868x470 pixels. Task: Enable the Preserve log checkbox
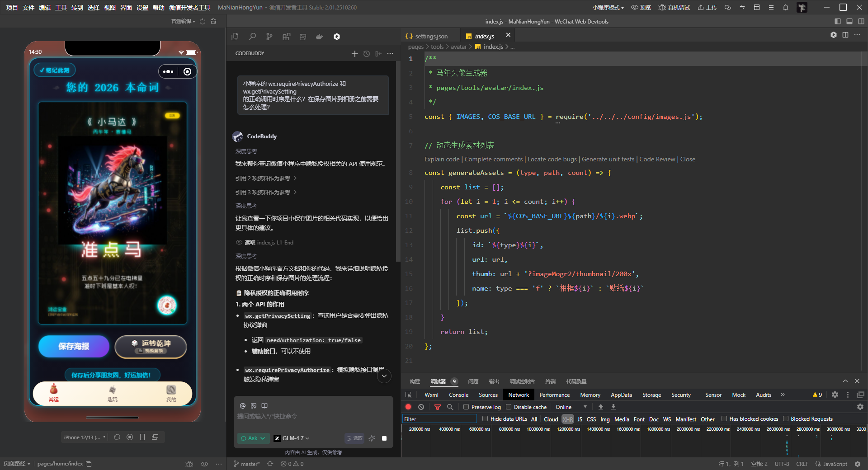[x=466, y=407]
